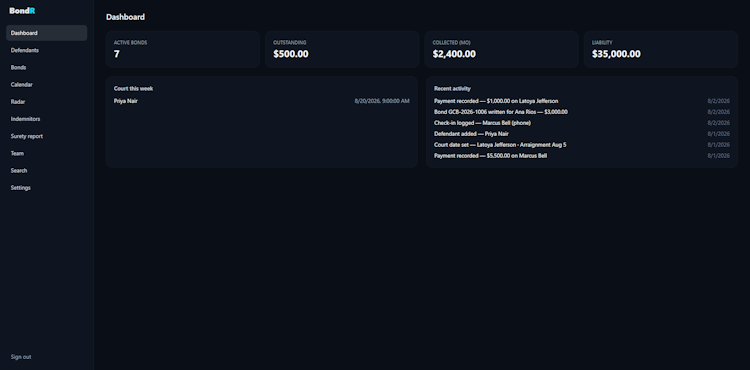Open Settings in sidebar
Image resolution: width=750 pixels, height=370 pixels.
point(46,188)
